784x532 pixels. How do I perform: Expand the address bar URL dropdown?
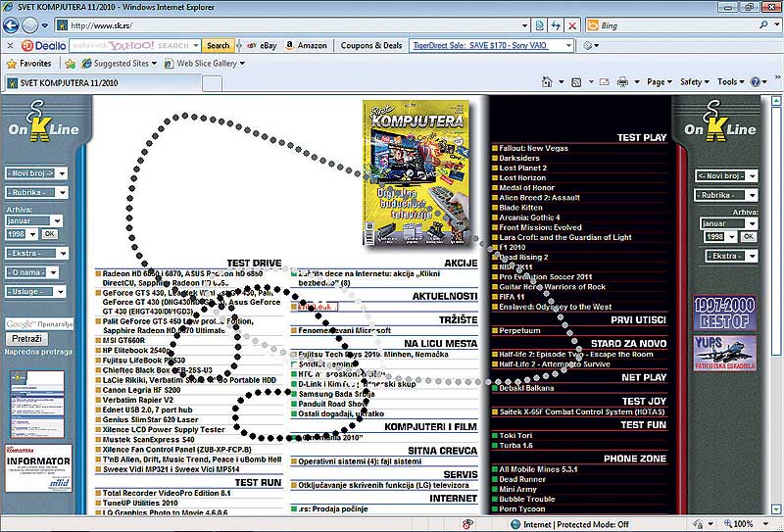coord(524,25)
